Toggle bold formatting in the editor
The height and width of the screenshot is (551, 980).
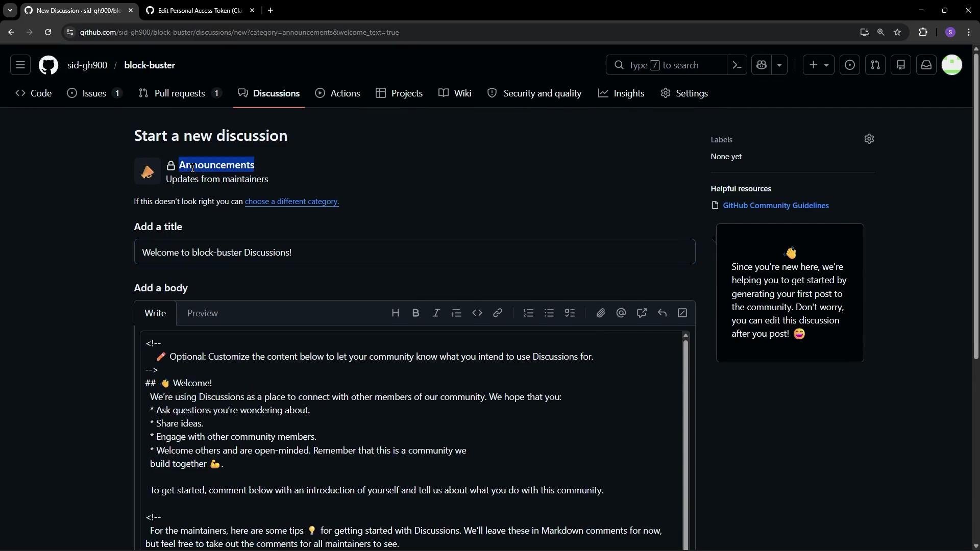pyautogui.click(x=415, y=313)
